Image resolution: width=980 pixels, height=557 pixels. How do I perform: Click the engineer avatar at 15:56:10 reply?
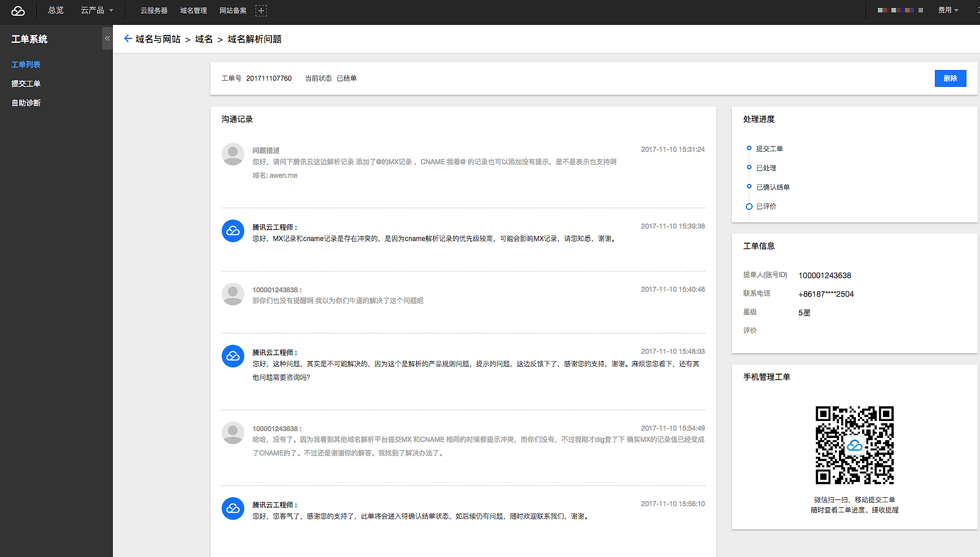(x=232, y=508)
